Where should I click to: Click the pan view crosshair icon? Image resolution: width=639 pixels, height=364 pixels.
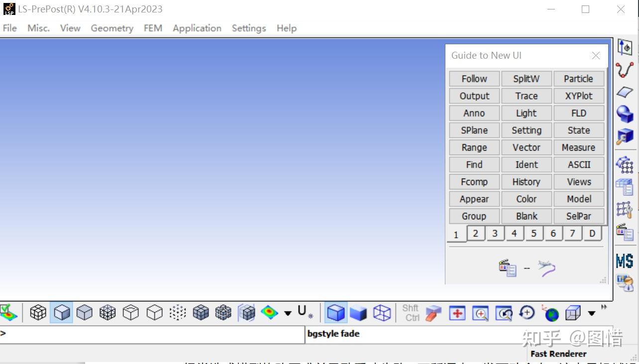(457, 313)
